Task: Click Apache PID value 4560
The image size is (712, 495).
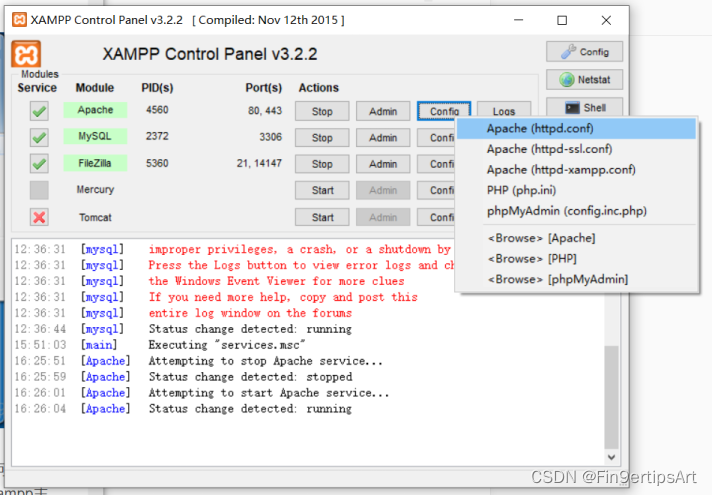Action: pos(157,110)
